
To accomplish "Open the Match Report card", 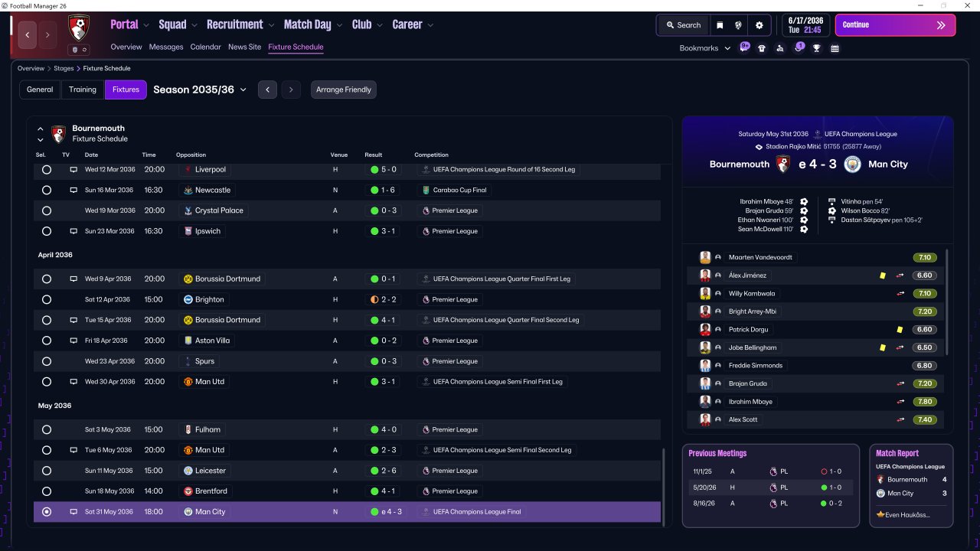I will coord(911,485).
